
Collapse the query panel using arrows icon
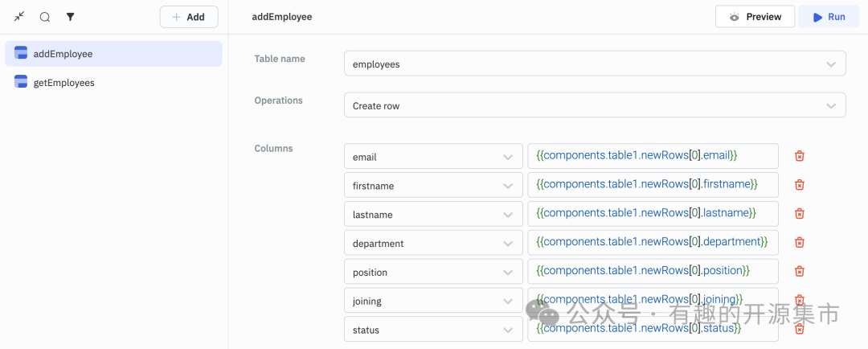pyautogui.click(x=20, y=17)
